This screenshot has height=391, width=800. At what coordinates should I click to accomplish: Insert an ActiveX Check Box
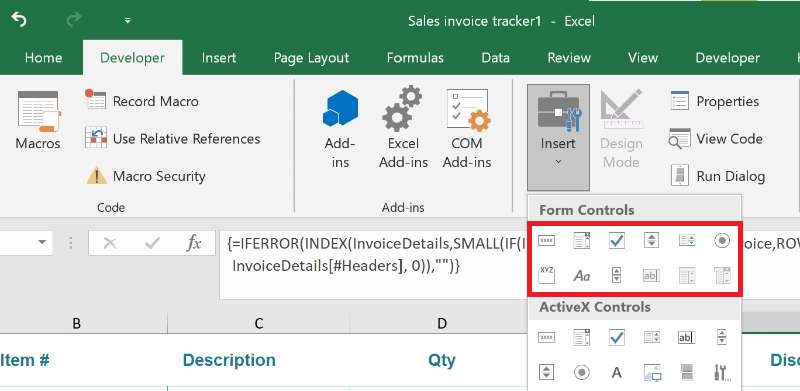coord(617,337)
